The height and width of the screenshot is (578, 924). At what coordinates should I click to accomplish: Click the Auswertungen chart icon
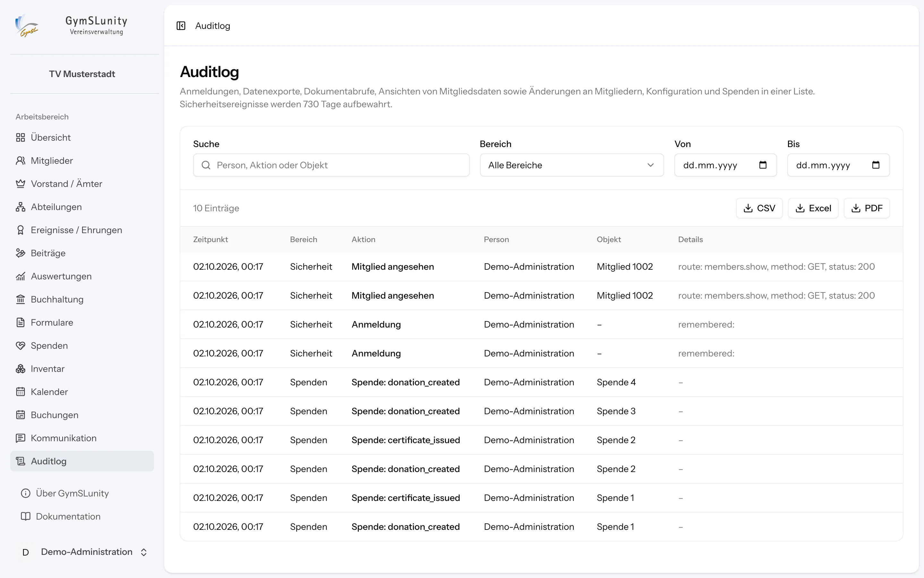pos(21,276)
